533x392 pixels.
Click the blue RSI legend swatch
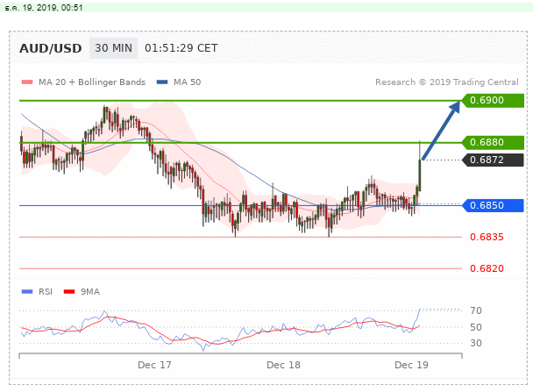(27, 292)
